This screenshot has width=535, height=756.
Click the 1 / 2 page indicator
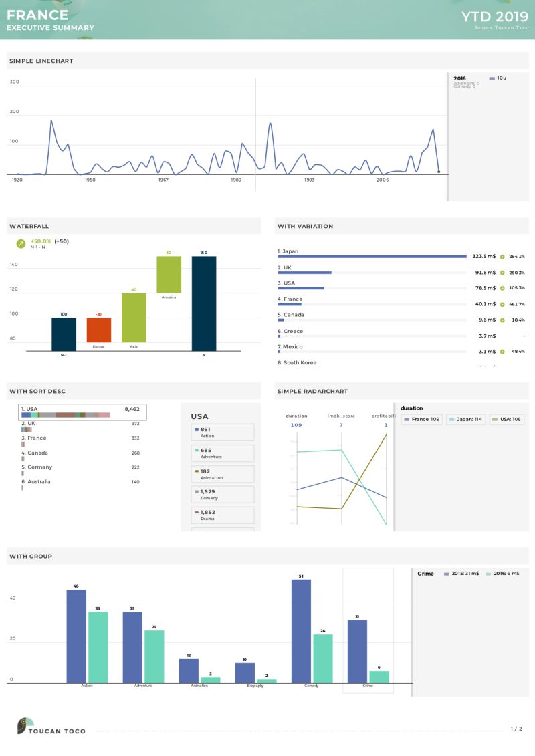coord(515,730)
